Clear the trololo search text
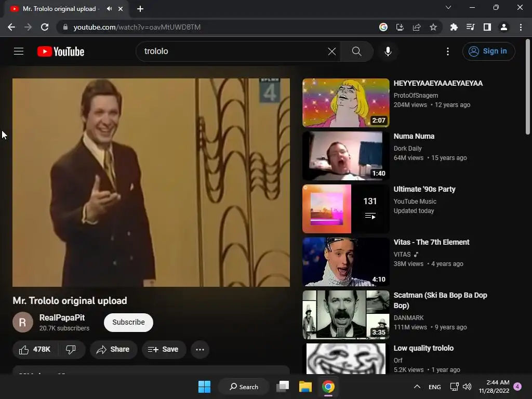 point(332,51)
